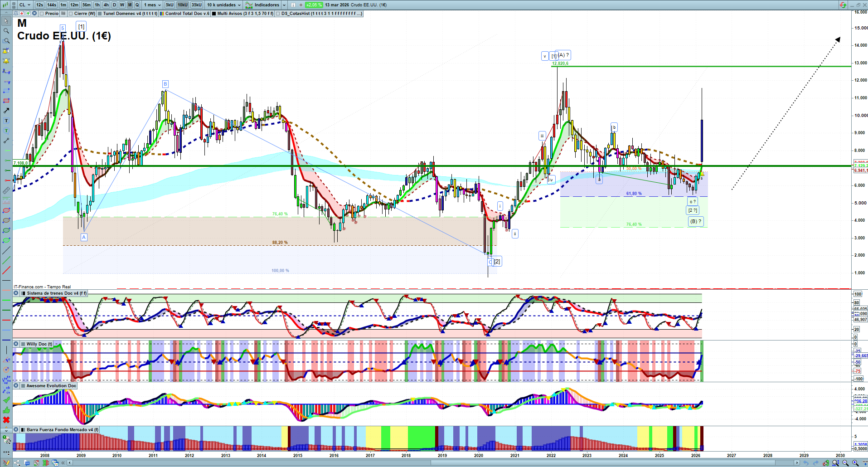Viewport: 868px width, 467px height.
Task: Select the red X delete tool
Action: point(6,420)
